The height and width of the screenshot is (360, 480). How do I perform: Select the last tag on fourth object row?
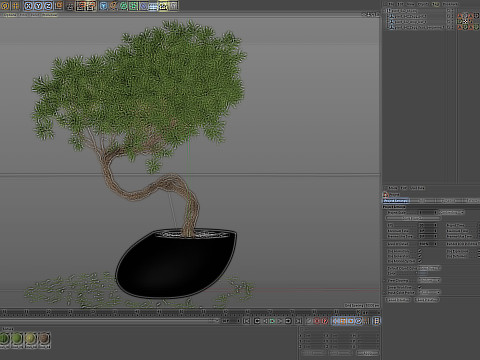(477, 27)
